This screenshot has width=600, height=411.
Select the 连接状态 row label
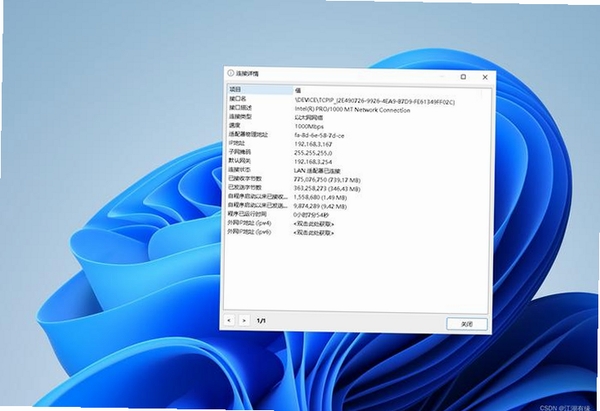click(240, 170)
